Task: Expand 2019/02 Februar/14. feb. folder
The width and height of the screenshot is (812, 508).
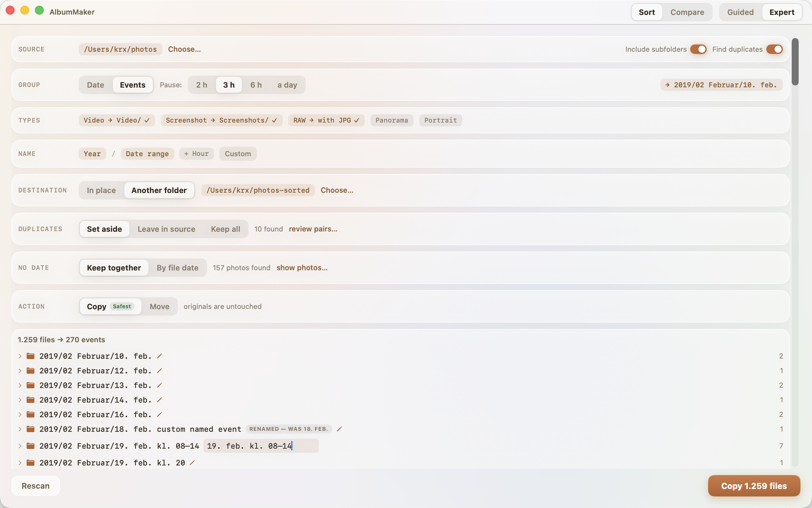Action: 20,399
